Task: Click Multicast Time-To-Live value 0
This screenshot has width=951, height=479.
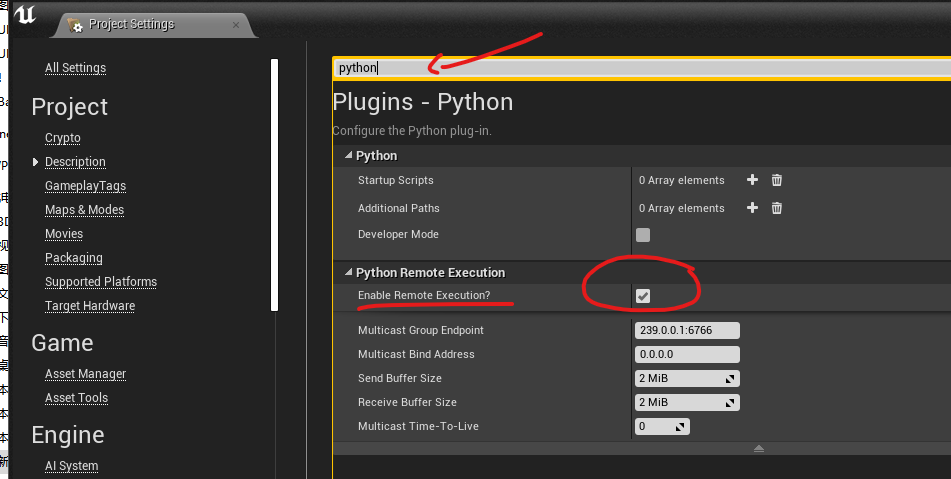Action: click(x=642, y=426)
